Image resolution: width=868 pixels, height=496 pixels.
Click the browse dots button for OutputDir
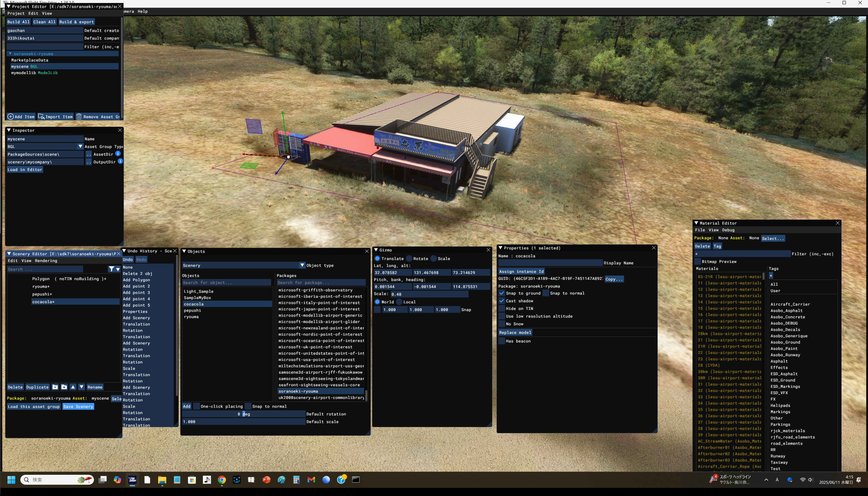[x=89, y=162]
